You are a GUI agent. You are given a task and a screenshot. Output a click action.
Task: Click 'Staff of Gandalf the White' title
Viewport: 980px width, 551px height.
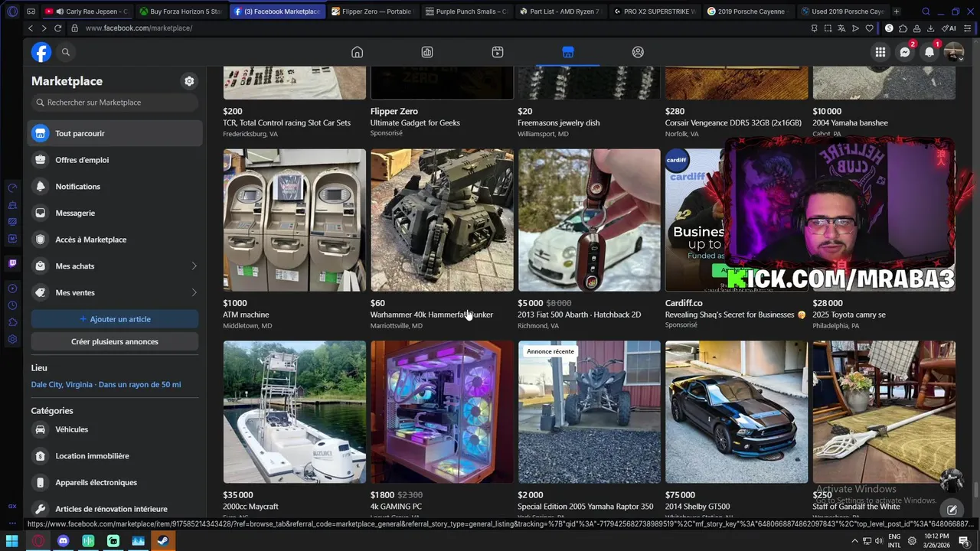click(856, 507)
